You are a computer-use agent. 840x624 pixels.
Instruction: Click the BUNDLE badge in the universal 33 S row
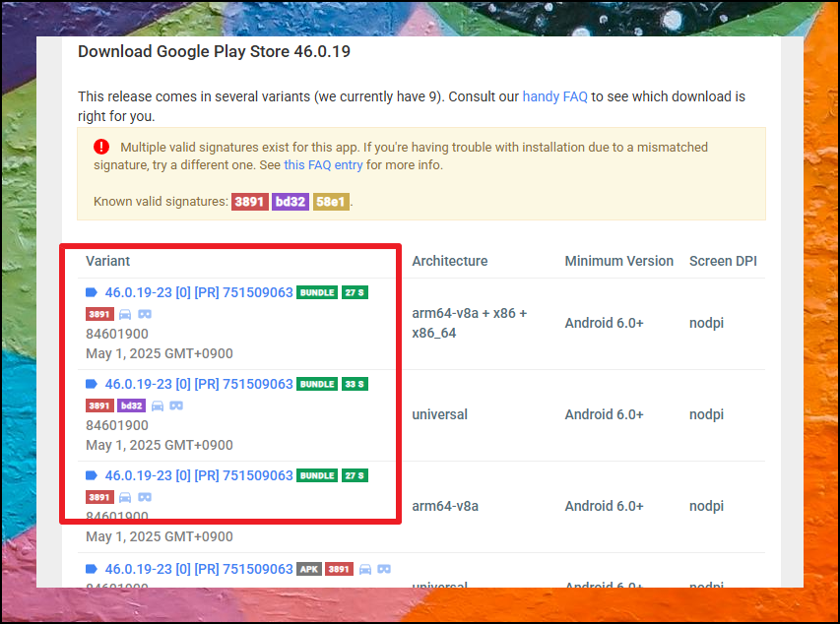pos(317,384)
